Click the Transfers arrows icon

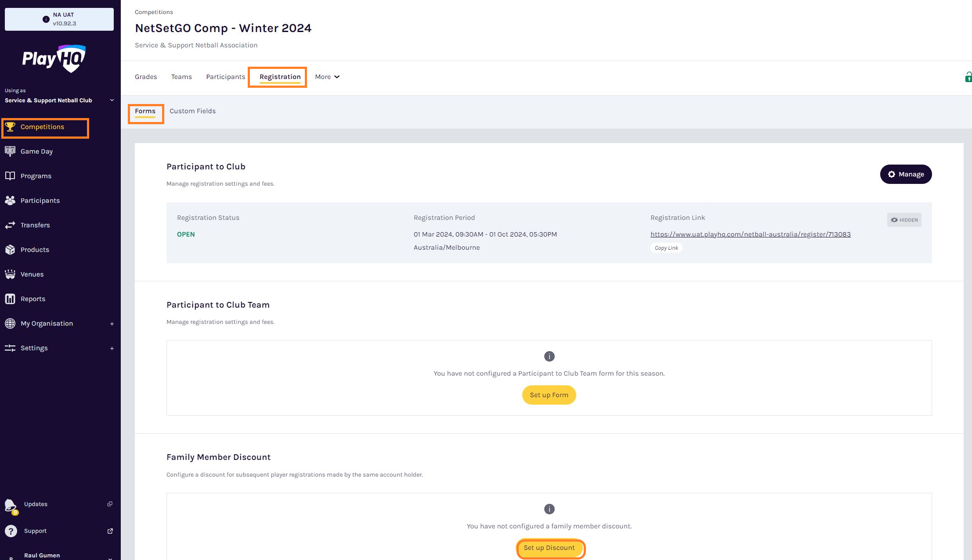10,225
